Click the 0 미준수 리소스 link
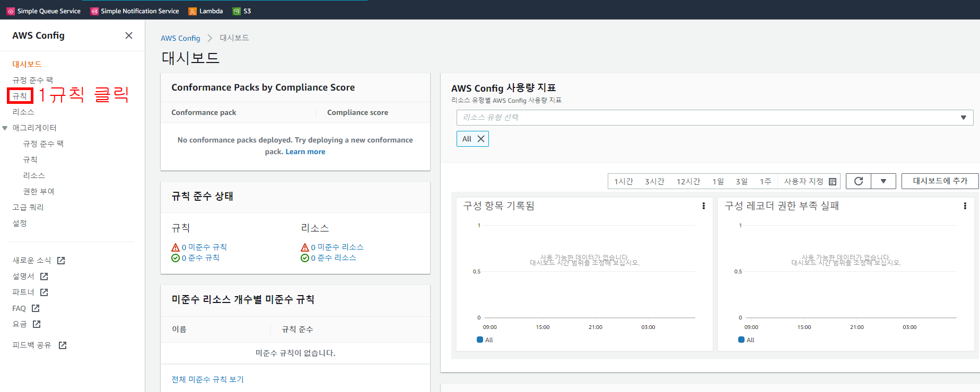This screenshot has width=980, height=392. pyautogui.click(x=337, y=247)
